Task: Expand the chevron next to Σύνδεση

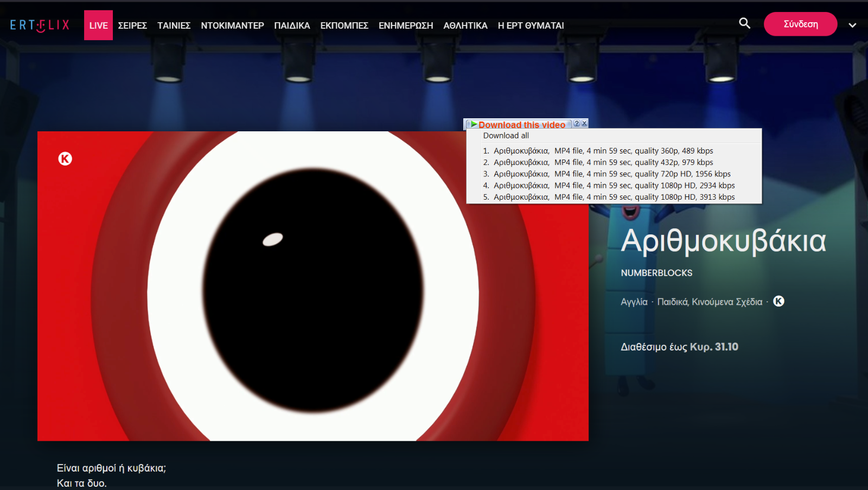Action: click(x=852, y=25)
